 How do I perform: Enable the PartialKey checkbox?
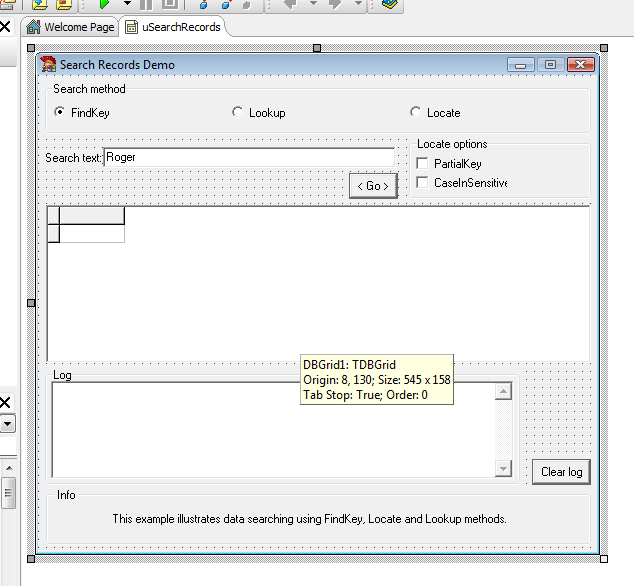[422, 163]
